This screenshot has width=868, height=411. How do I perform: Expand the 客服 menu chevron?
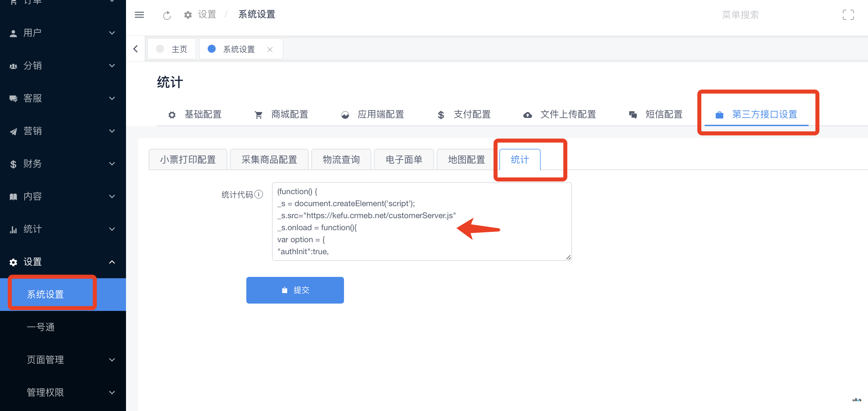pos(112,98)
